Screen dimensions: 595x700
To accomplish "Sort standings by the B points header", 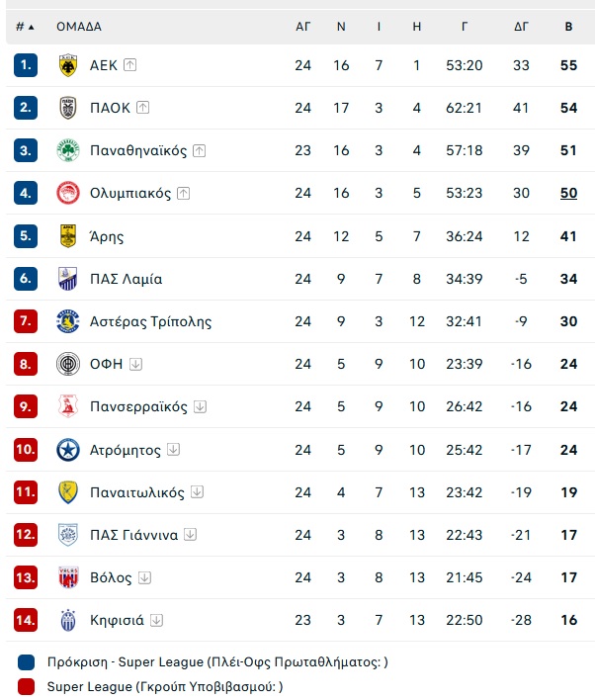I will tap(568, 27).
